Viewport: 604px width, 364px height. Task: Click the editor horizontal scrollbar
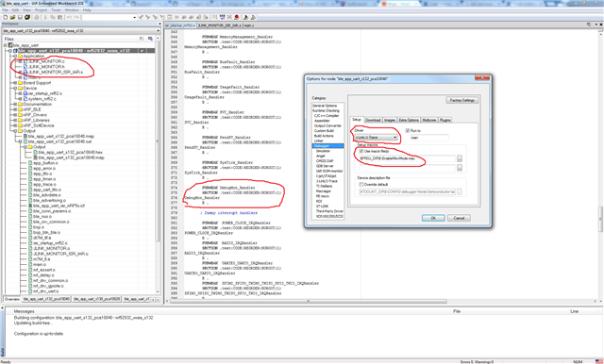[x=309, y=301]
